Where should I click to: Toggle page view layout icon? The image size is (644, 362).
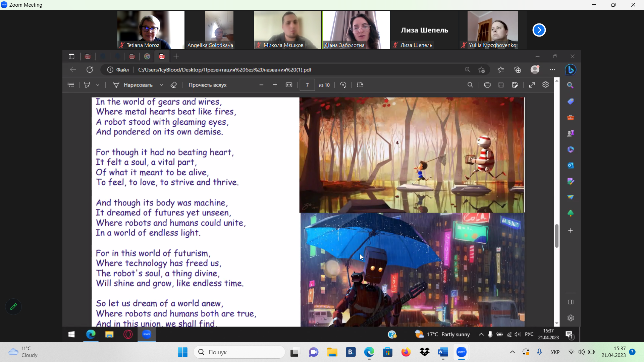click(360, 85)
